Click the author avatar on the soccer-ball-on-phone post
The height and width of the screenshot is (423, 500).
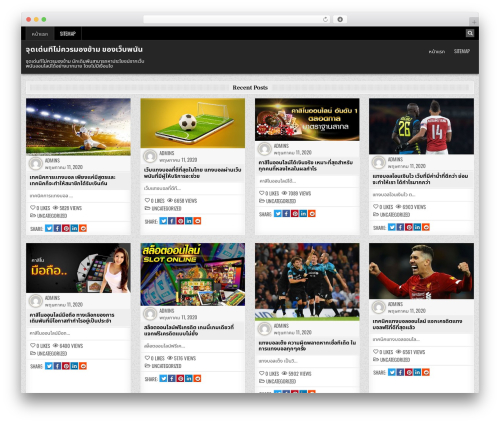click(150, 156)
